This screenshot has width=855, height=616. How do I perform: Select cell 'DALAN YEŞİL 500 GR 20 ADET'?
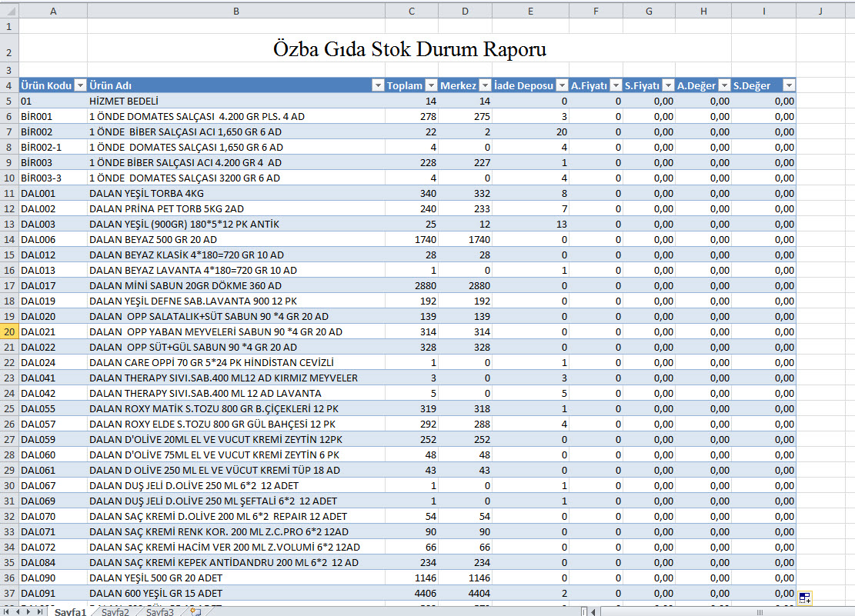pos(236,578)
